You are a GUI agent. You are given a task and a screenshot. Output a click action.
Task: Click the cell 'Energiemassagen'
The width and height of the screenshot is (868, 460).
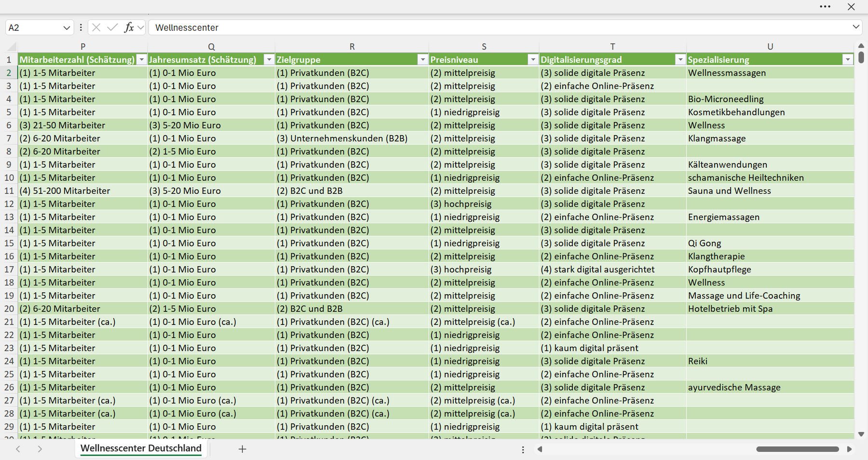click(x=770, y=217)
